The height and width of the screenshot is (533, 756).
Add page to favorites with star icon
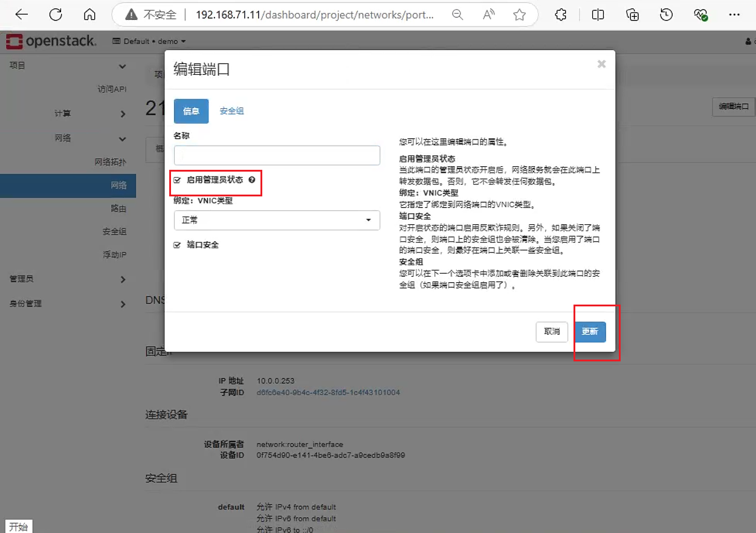519,15
